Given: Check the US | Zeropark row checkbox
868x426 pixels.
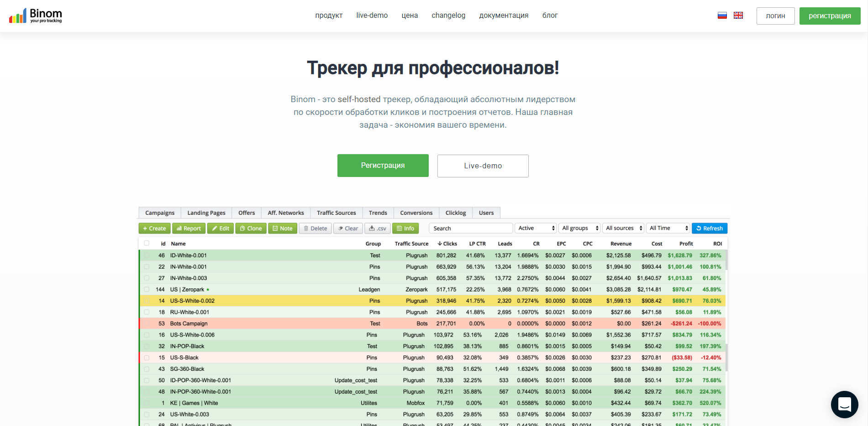Looking at the screenshot, I should 147,290.
